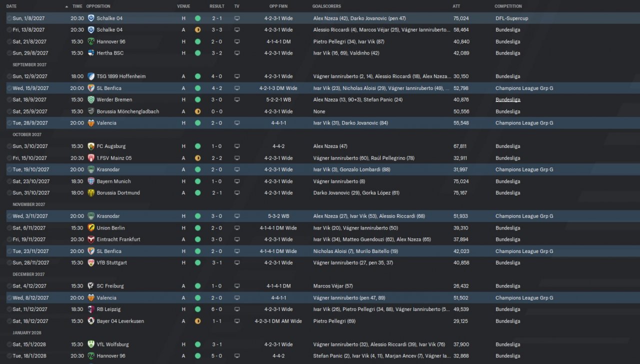Viewport: 640px width, 364px height.
Task: Click the SC Freiburg club badge
Action: coord(91,286)
